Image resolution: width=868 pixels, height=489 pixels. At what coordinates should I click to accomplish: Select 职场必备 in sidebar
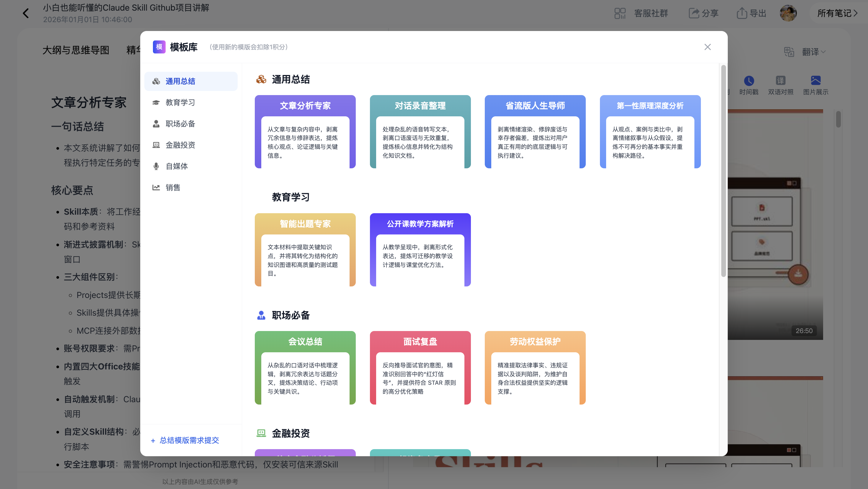(191, 124)
